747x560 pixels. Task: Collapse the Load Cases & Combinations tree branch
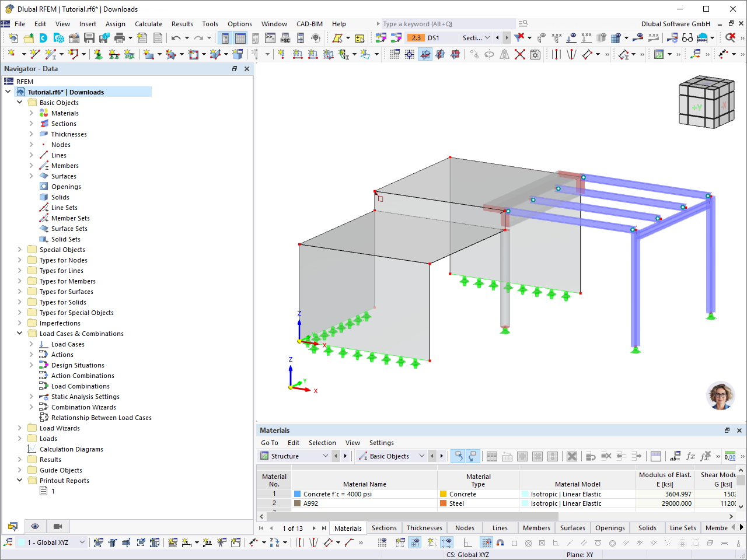point(19,333)
